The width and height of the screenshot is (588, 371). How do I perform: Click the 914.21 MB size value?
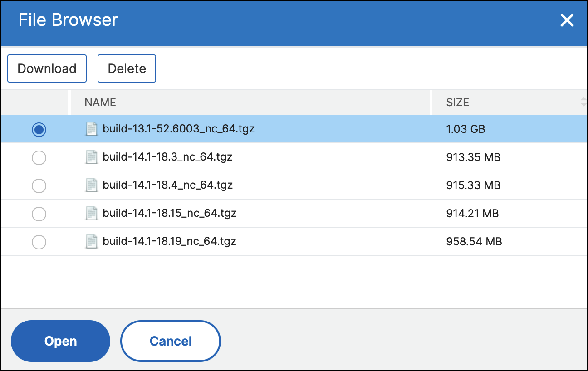(x=472, y=214)
